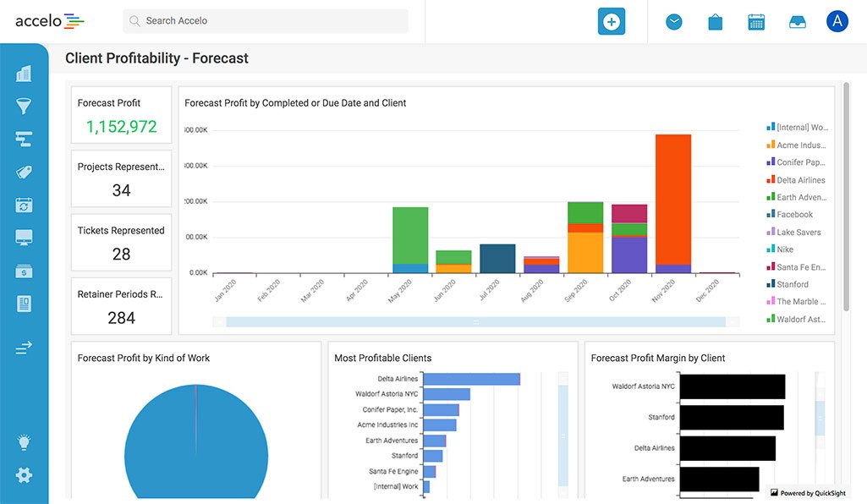Open the Retainers recurring calendar icon
The width and height of the screenshot is (867, 504).
pos(24,205)
